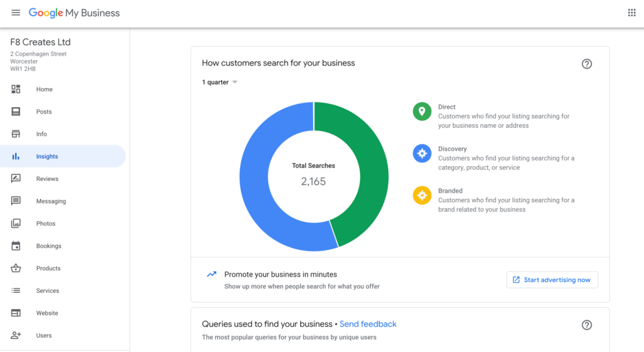Click the Reviews sidebar icon
The width and height of the screenshot is (644, 352).
pos(16,178)
